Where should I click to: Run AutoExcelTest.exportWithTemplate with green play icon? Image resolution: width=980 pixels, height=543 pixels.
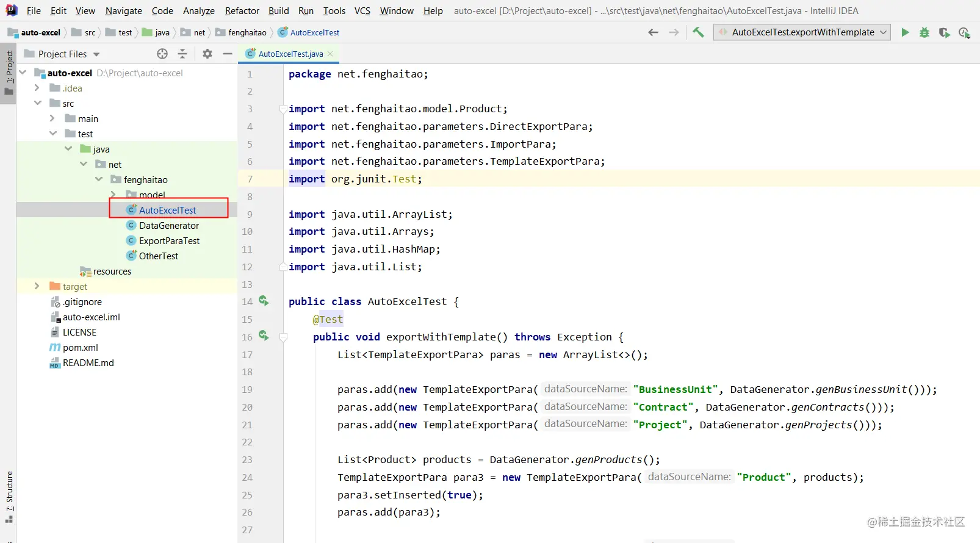tap(905, 32)
